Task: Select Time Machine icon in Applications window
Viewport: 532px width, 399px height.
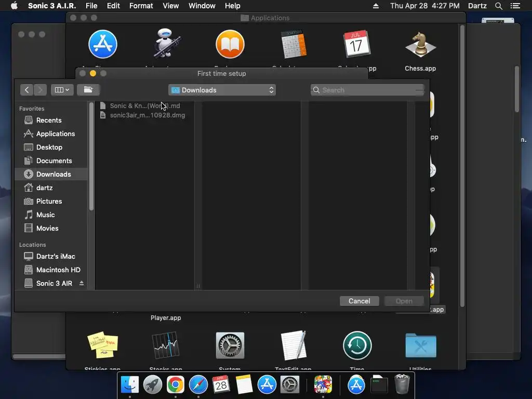Action: pos(357,345)
